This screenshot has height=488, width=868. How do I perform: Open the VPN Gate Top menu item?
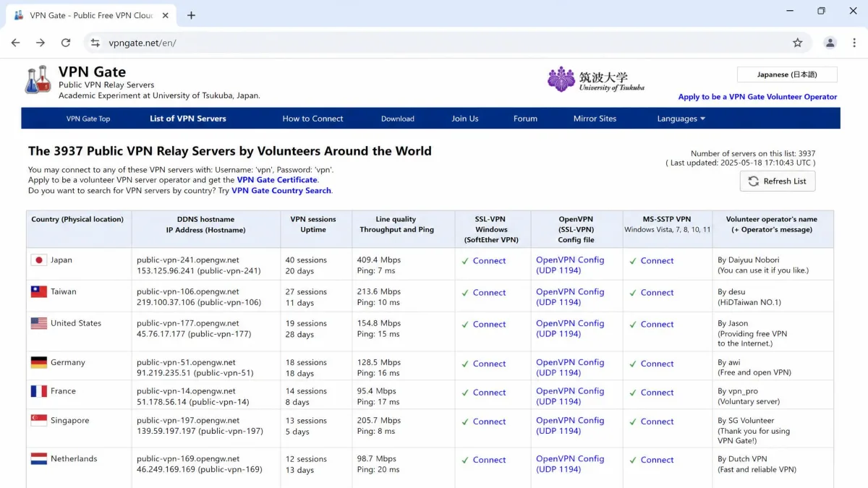tap(88, 119)
